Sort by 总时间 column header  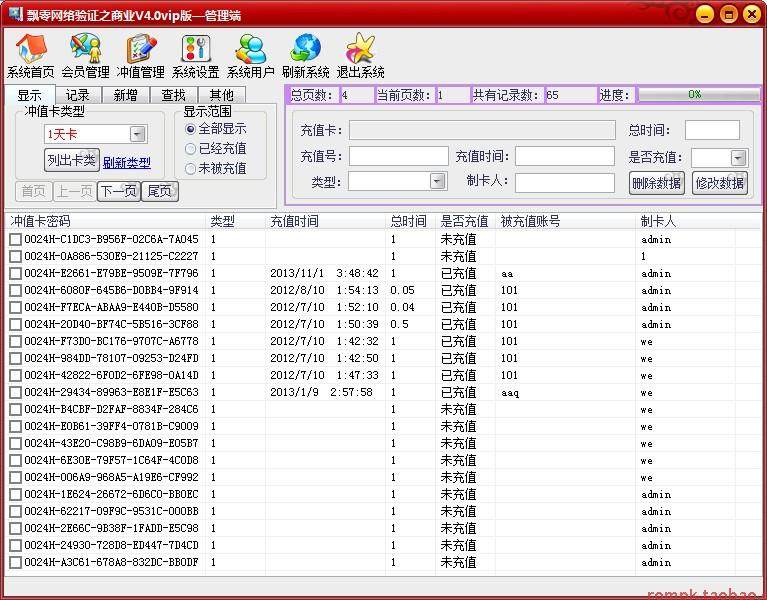(410, 221)
